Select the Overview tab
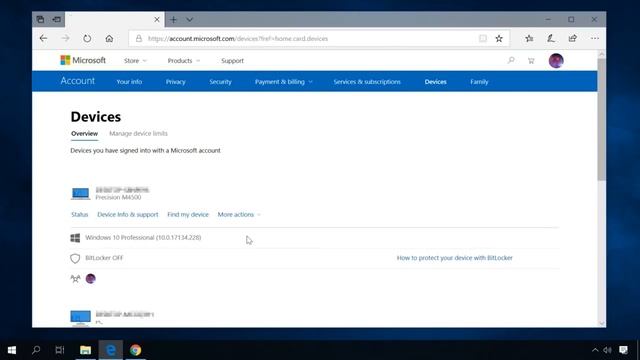This screenshot has height=360, width=640. click(84, 133)
